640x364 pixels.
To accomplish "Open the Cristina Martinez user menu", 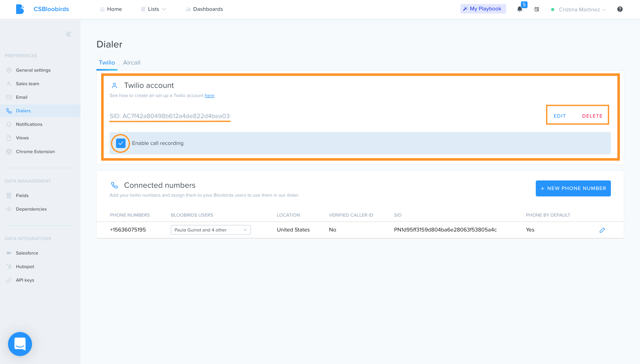I will (x=582, y=10).
